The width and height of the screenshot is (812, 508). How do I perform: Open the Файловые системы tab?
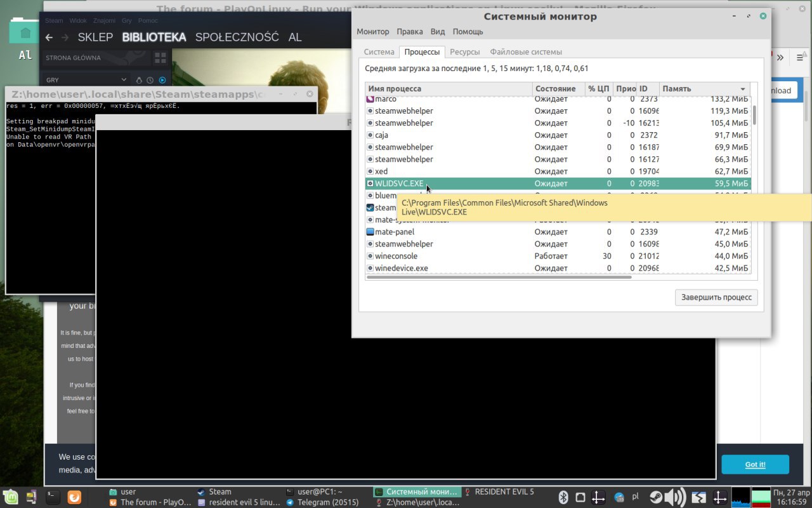[x=526, y=52]
